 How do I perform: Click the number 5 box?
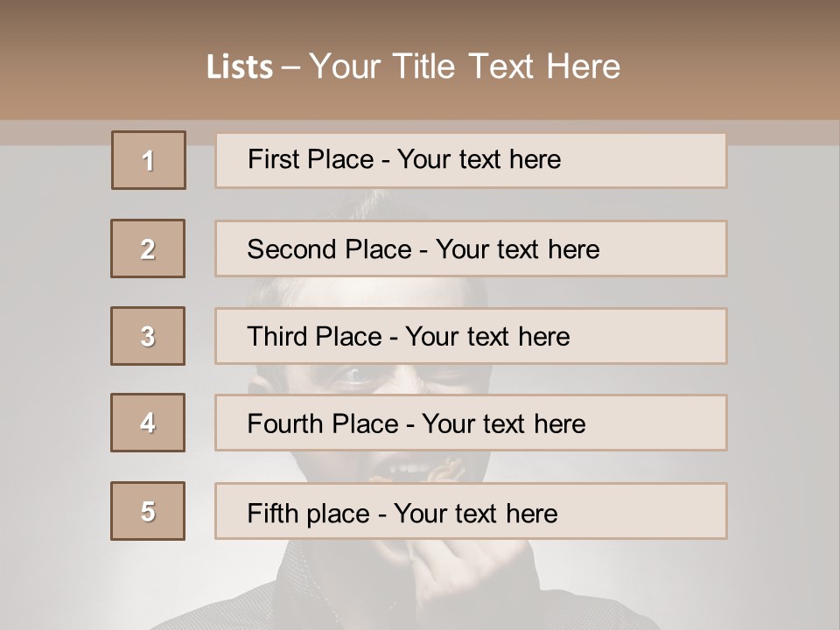pos(148,511)
